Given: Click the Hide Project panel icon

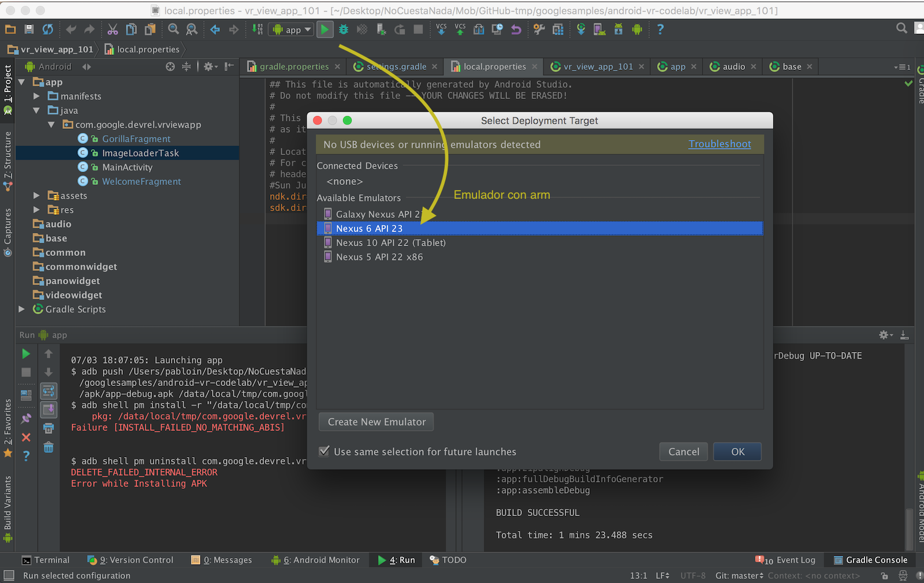Looking at the screenshot, I should tap(229, 66).
